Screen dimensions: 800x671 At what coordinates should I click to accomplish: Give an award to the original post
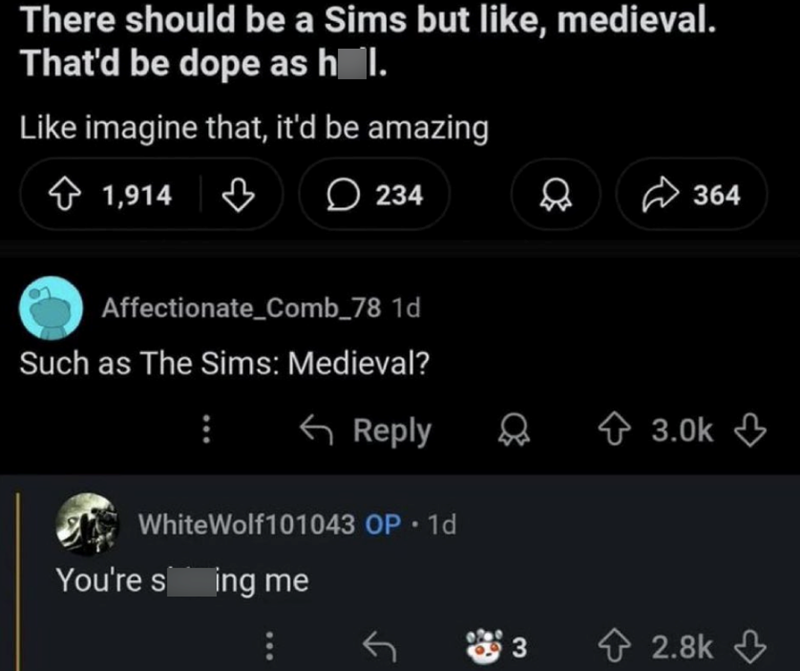(556, 194)
